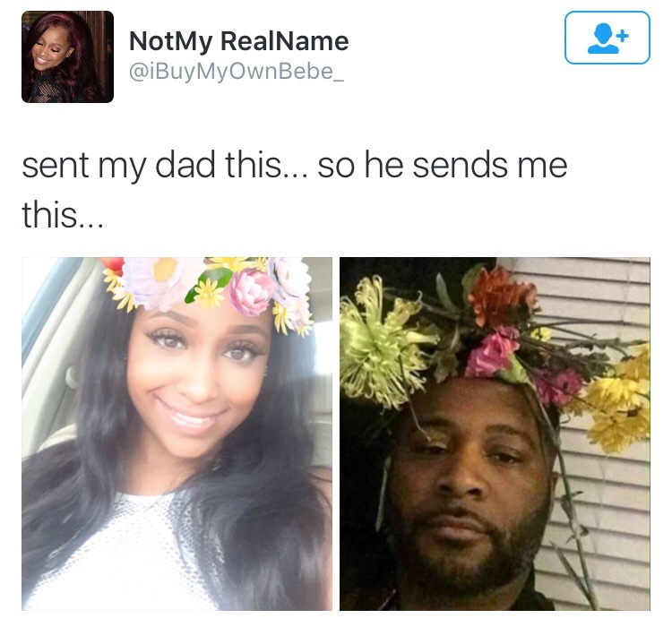Select the tweet text starting "sent my dad"
The width and height of the screenshot is (672, 627).
(295, 189)
